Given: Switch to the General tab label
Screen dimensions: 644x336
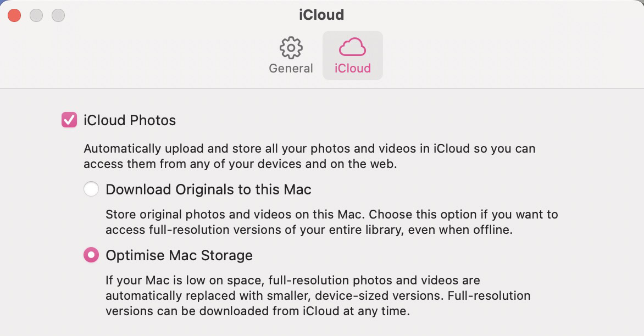Looking at the screenshot, I should [291, 69].
